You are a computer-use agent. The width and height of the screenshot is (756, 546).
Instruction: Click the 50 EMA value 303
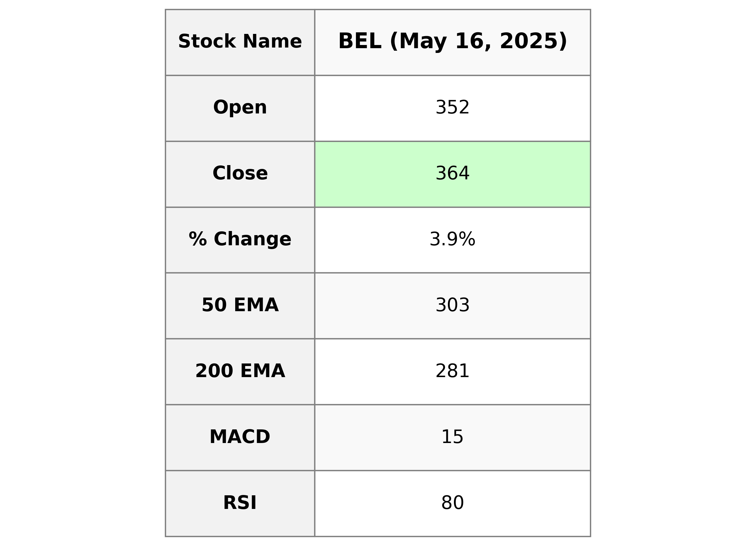[x=452, y=305]
